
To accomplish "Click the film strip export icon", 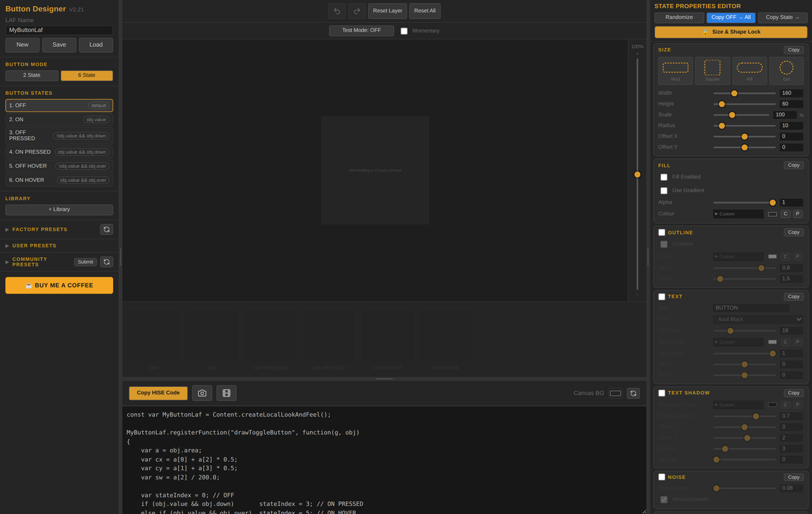I will tap(227, 393).
